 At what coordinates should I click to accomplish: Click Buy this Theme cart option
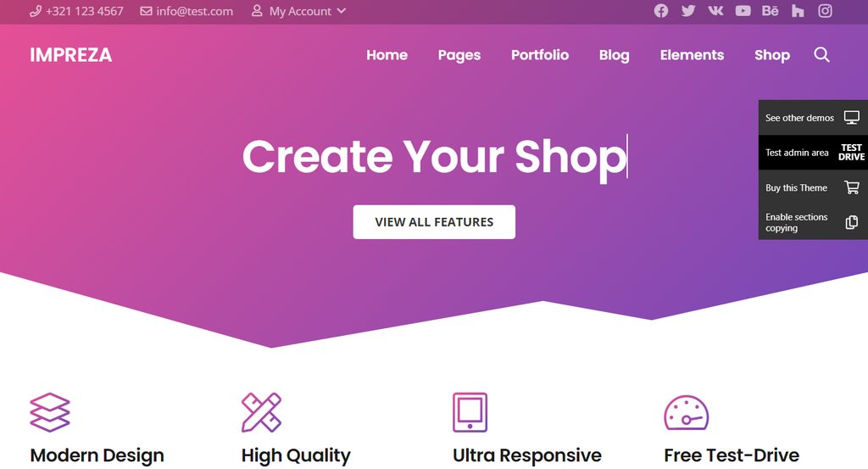point(813,187)
